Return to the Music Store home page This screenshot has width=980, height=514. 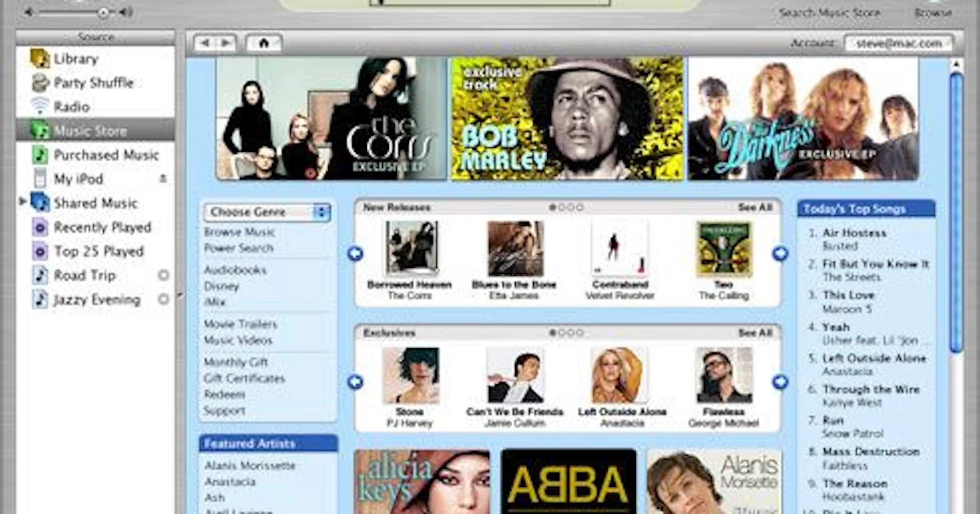pyautogui.click(x=264, y=43)
